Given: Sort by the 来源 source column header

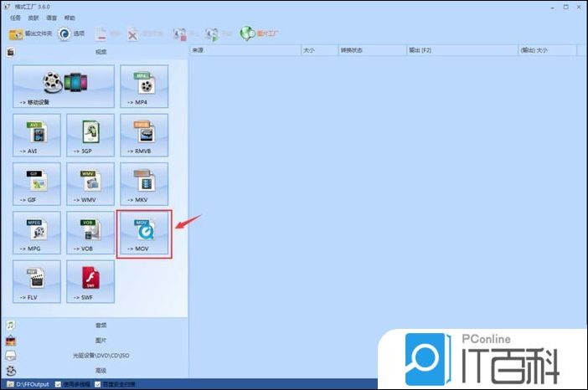Looking at the screenshot, I should tap(245, 50).
